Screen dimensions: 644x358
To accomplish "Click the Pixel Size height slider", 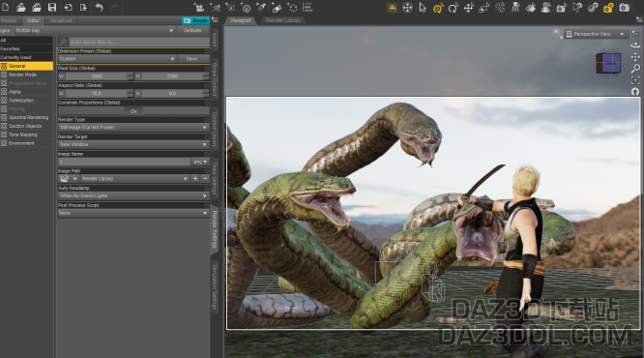I will [172, 76].
